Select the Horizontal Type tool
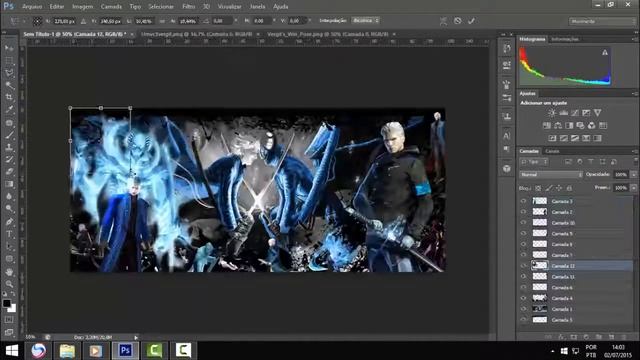 tap(9, 234)
